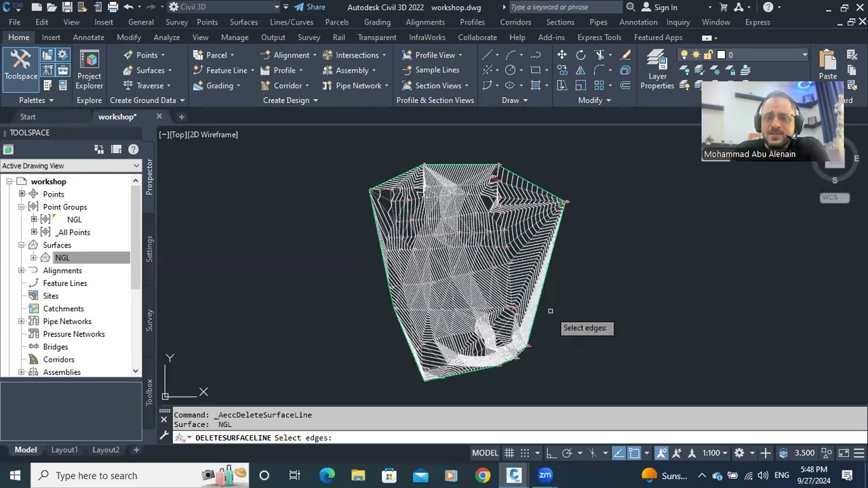Open the Insert ribbon tab
The image size is (868, 488).
51,37
